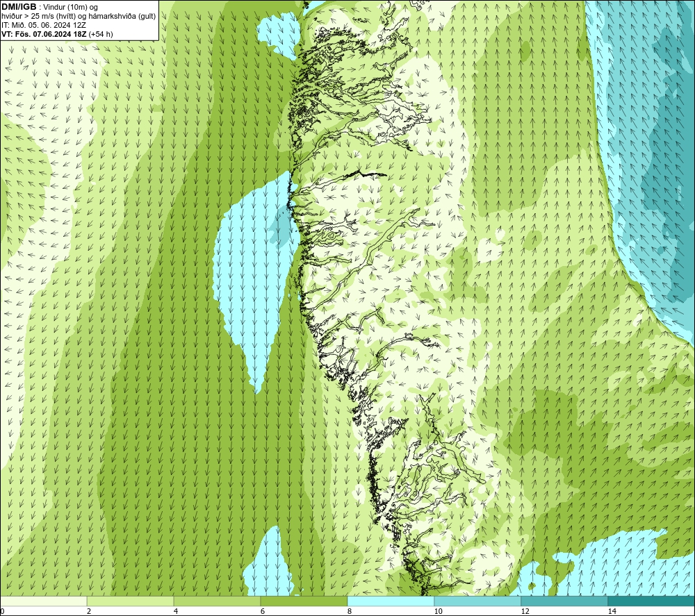695x616 pixels.
Task: Click the "hviður > 25 m/s (hvítt)" line
Action: tap(40, 17)
